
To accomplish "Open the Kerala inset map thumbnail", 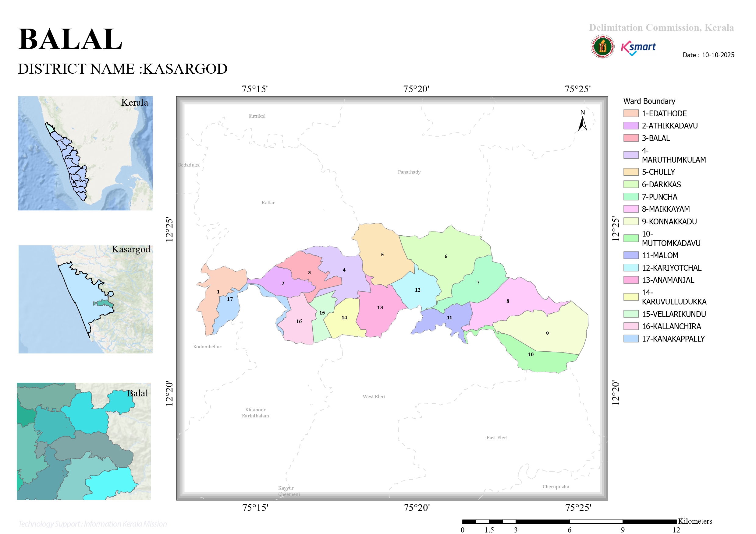I will (x=85, y=153).
